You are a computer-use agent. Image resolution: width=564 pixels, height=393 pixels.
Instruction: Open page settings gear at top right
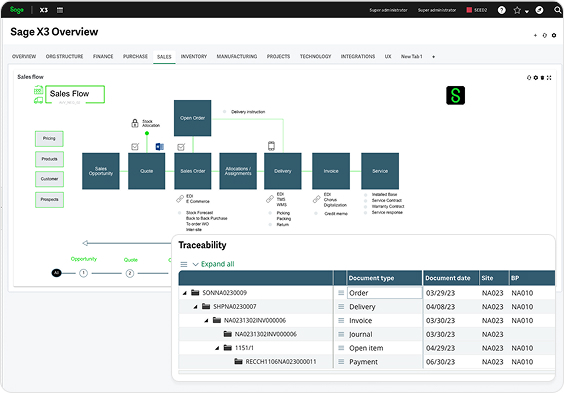pos(554,35)
